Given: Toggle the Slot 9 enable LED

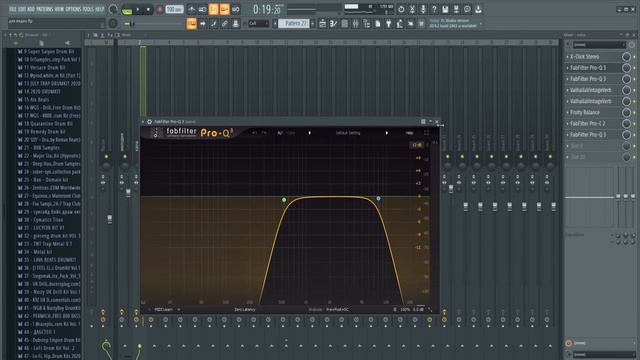Looking at the screenshot, I should tap(635, 146).
